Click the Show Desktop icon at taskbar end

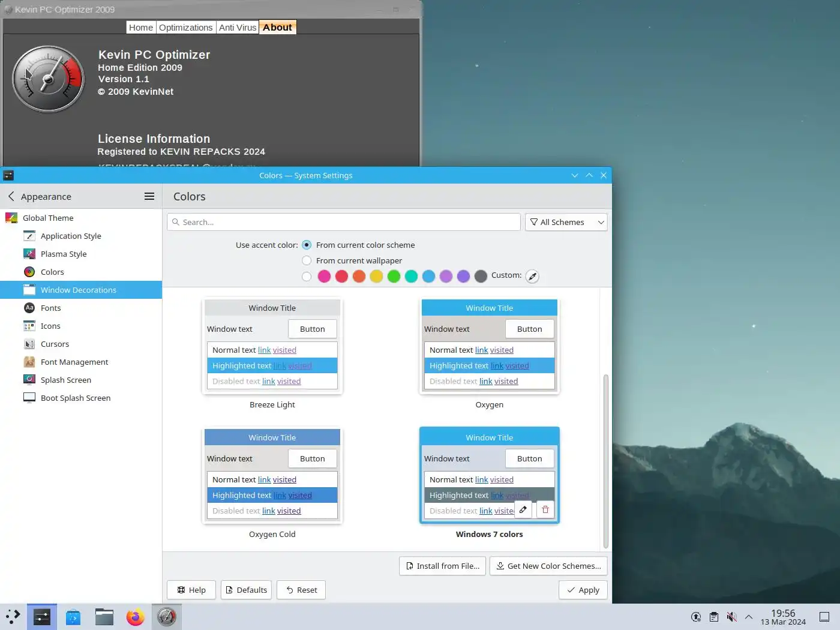pos(824,617)
